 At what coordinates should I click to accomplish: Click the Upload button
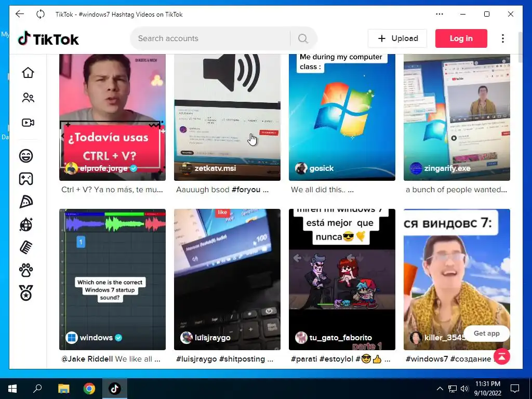point(397,38)
